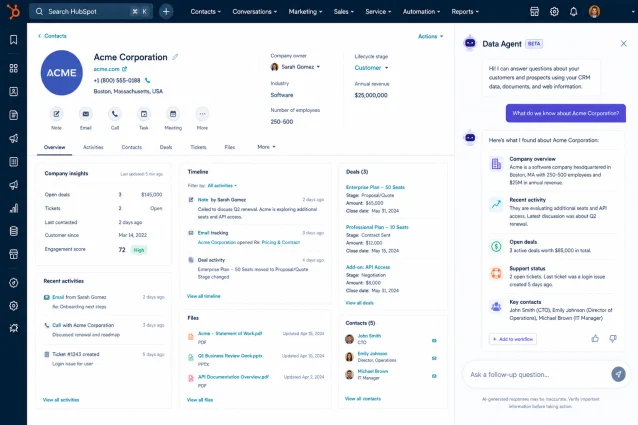Image resolution: width=638 pixels, height=425 pixels.
Task: Open the database icon in sidebar
Action: point(13,231)
